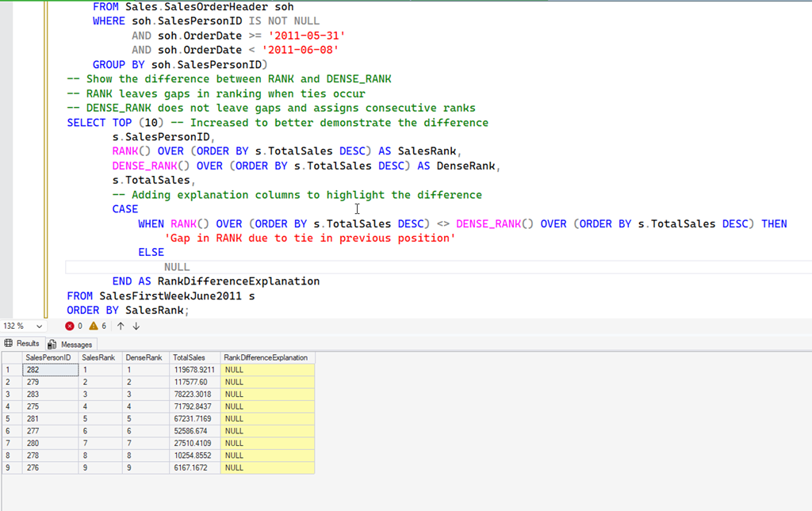Click the SalesPersonID column header
This screenshot has width=812, height=511.
pyautogui.click(x=49, y=357)
